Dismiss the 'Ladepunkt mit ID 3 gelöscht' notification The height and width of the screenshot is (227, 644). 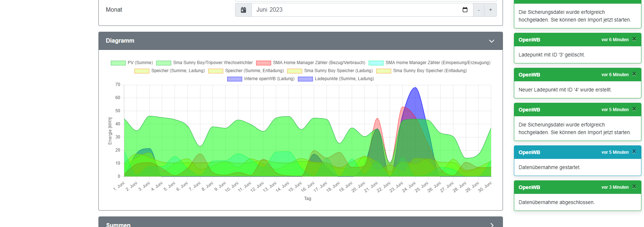pos(634,39)
